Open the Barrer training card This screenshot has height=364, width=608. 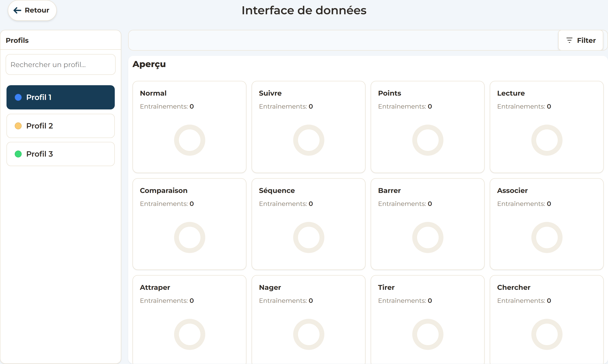tap(427, 224)
